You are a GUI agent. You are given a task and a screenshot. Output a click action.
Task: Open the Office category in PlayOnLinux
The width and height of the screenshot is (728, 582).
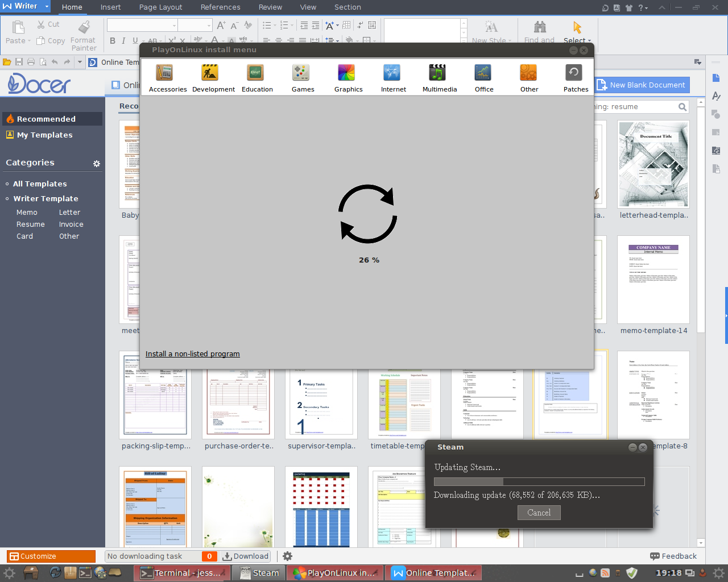pyautogui.click(x=484, y=78)
